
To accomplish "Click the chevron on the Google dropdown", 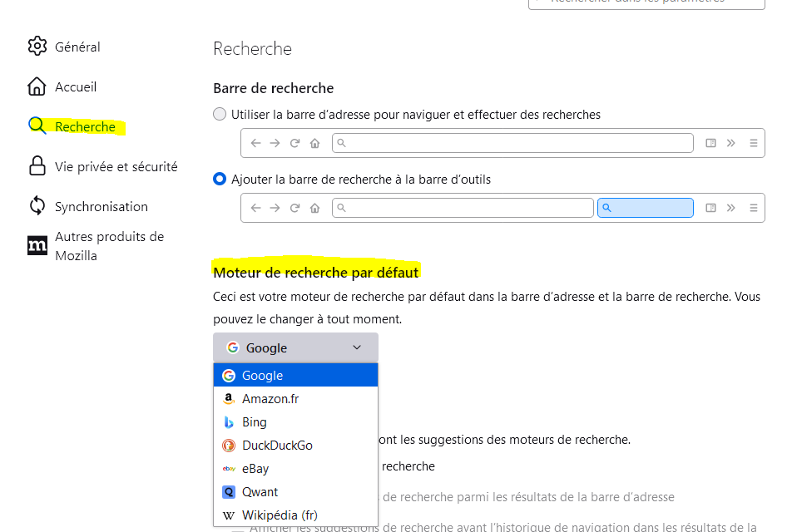I will 357,347.
